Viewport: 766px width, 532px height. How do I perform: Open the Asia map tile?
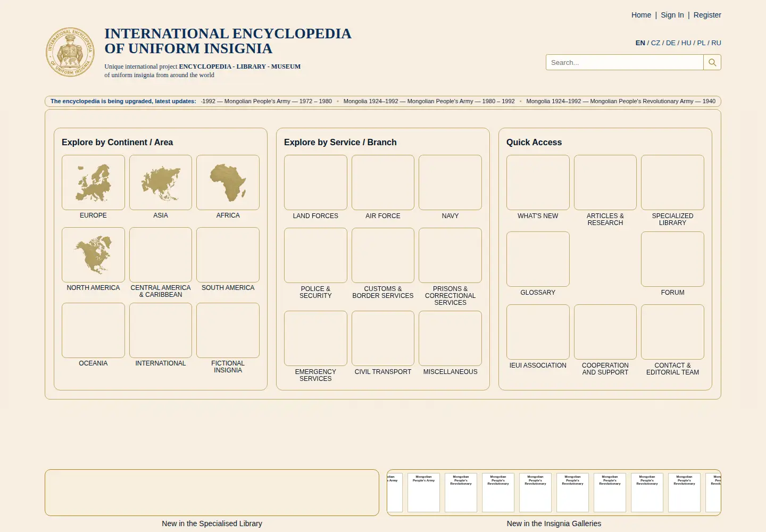161,182
